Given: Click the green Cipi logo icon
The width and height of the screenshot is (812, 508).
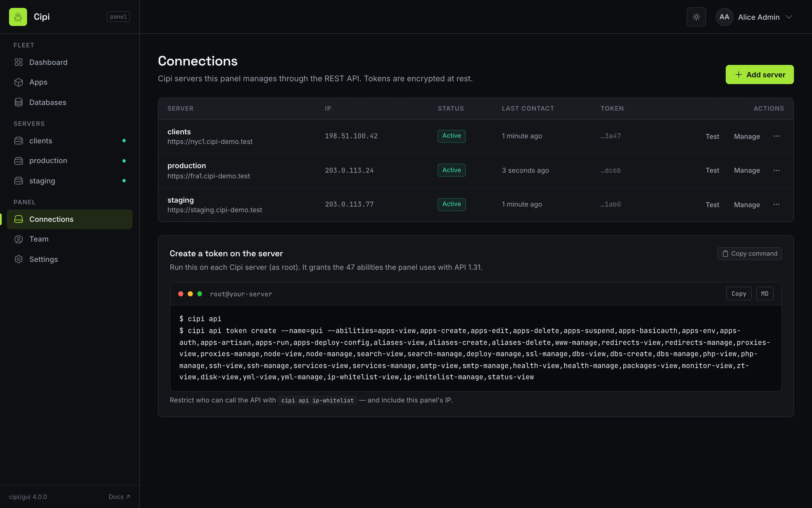Looking at the screenshot, I should (x=18, y=17).
